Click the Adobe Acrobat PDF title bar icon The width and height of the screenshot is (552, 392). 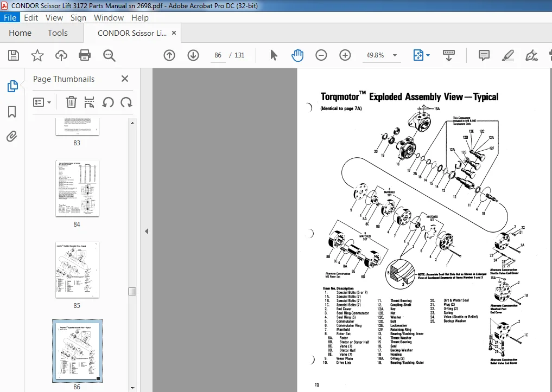[x=4, y=5]
